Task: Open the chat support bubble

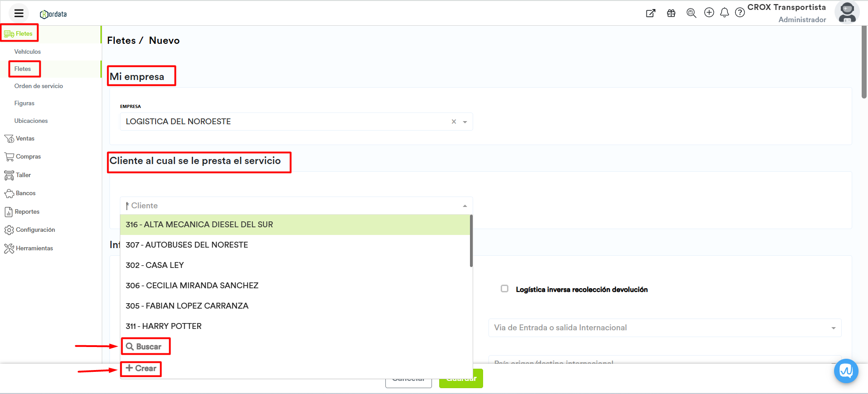Action: [x=846, y=371]
